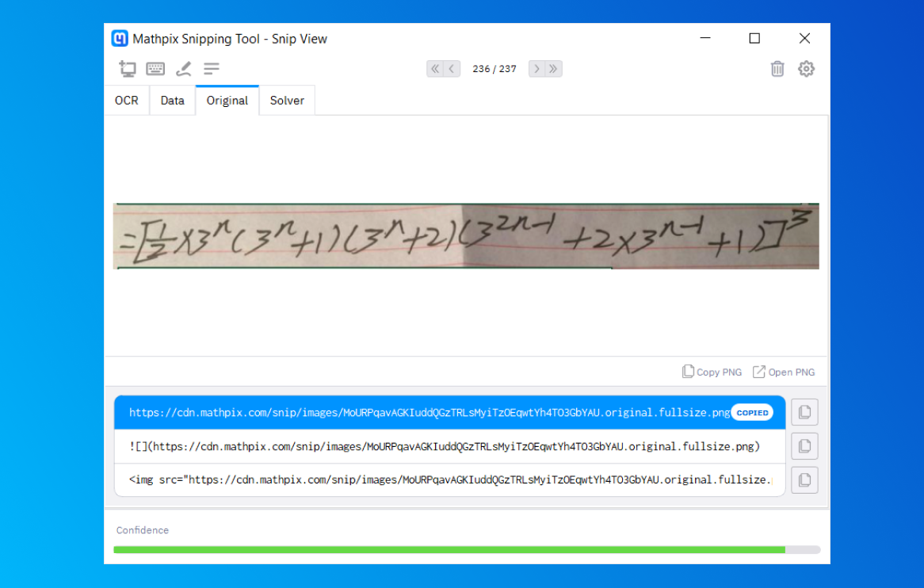Jump to the first snip
Image resolution: width=924 pixels, height=588 pixels.
click(435, 69)
